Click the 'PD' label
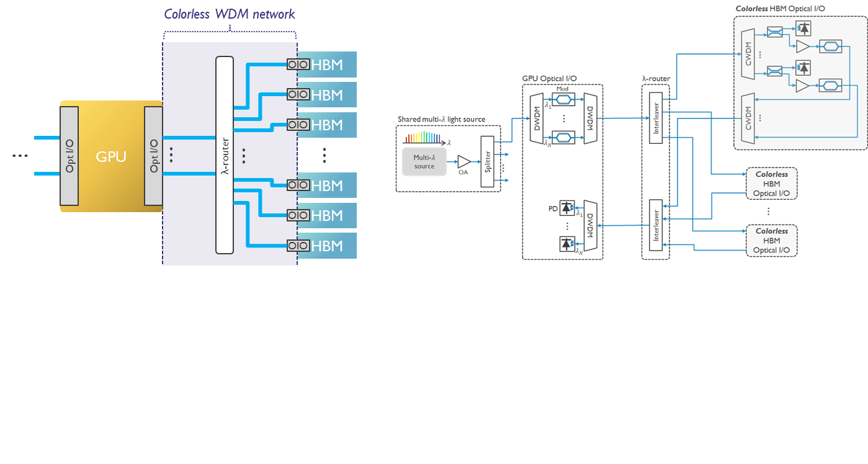 tap(553, 209)
